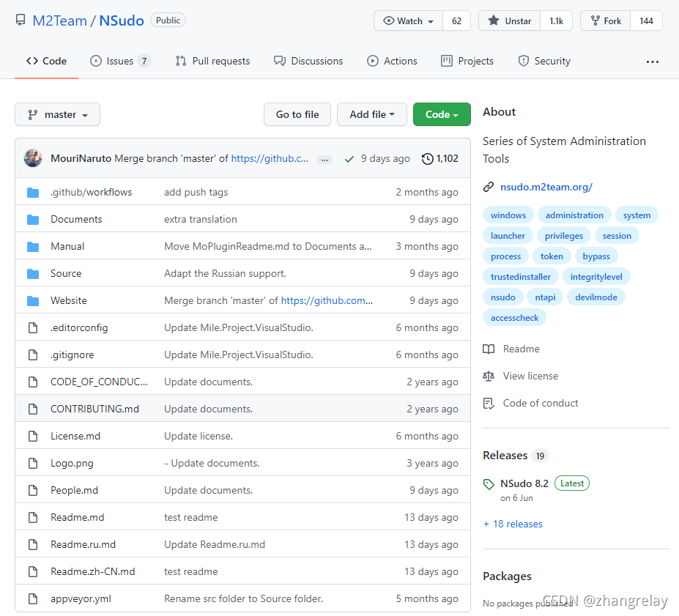Screen dimensions: 679x616
Task: Click the file icon for .editorconfig
Action: (33, 328)
